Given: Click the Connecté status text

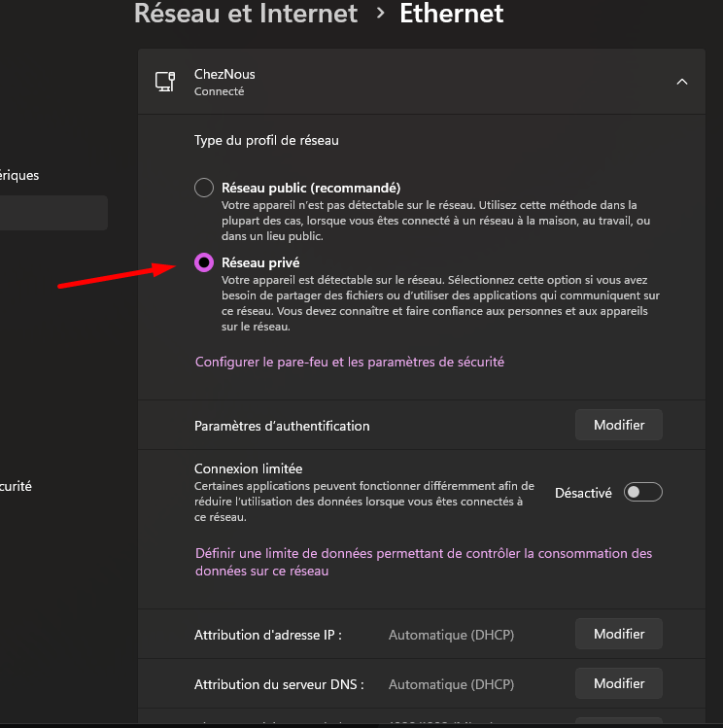Looking at the screenshot, I should (x=219, y=91).
